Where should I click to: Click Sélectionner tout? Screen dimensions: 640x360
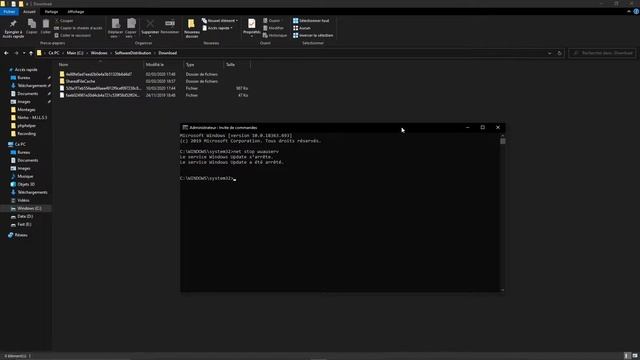pyautogui.click(x=311, y=20)
